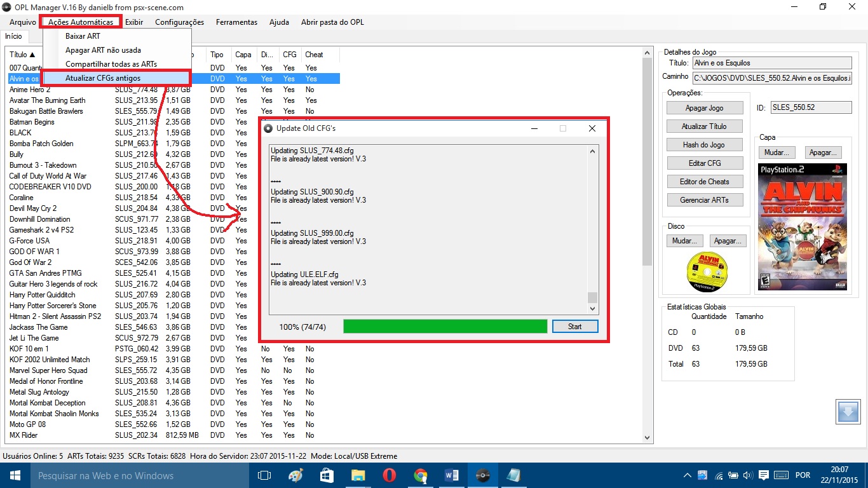Switch to Microsoft Word in the taskbar
Viewport: 868px width, 488px height.
(x=452, y=475)
